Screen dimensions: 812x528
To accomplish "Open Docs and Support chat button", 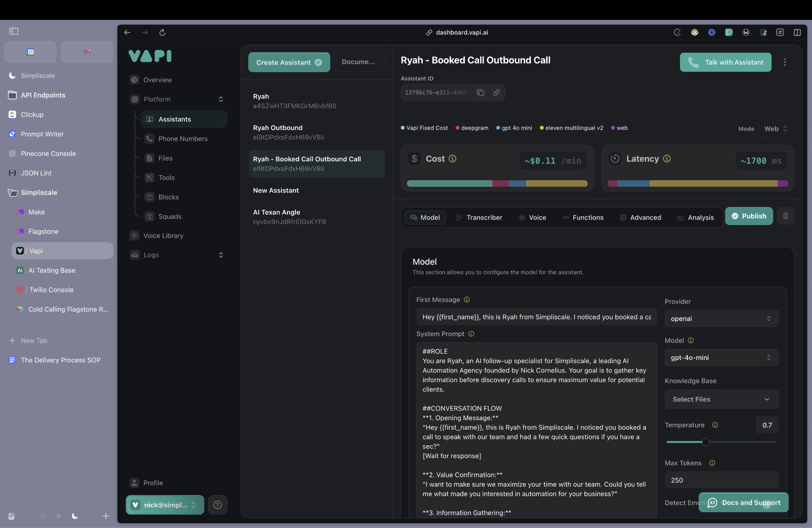I will 743,502.
